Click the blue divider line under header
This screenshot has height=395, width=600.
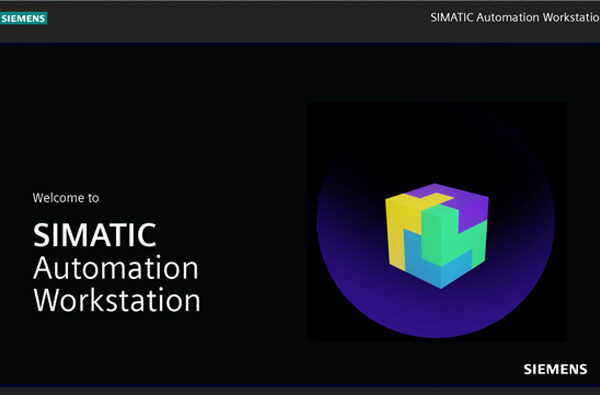pyautogui.click(x=300, y=43)
